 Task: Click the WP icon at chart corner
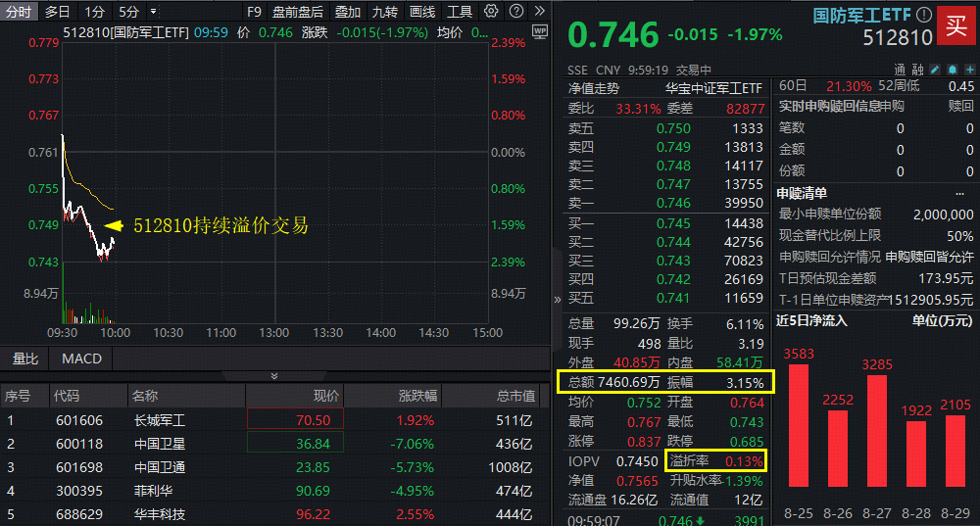click(539, 31)
